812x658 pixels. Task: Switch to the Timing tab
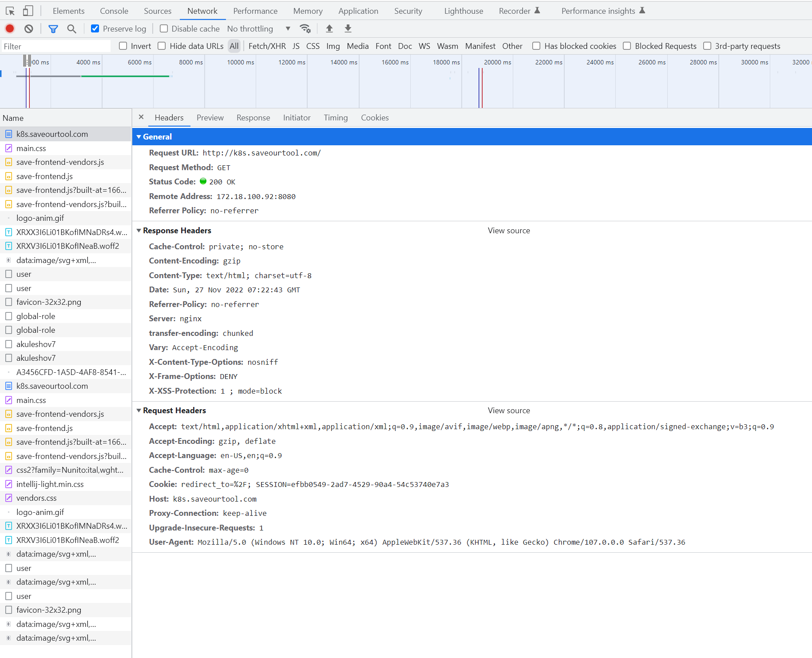pyautogui.click(x=336, y=117)
